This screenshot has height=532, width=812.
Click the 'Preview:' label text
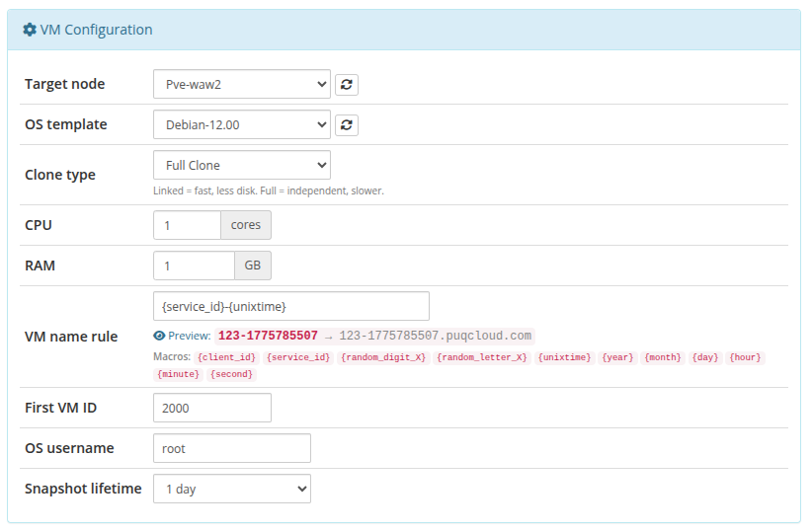(x=190, y=336)
